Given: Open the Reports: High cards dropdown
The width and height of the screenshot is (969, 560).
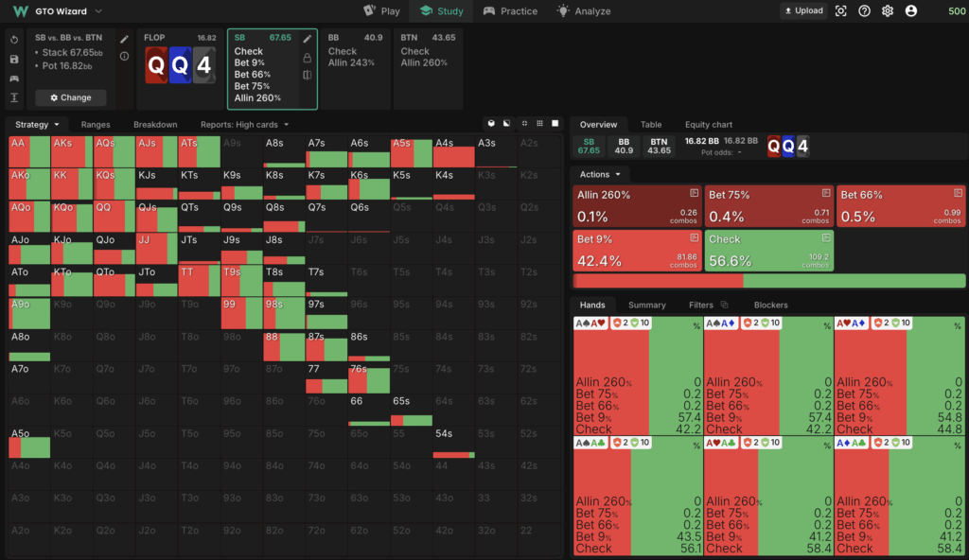Looking at the screenshot, I should click(x=244, y=125).
